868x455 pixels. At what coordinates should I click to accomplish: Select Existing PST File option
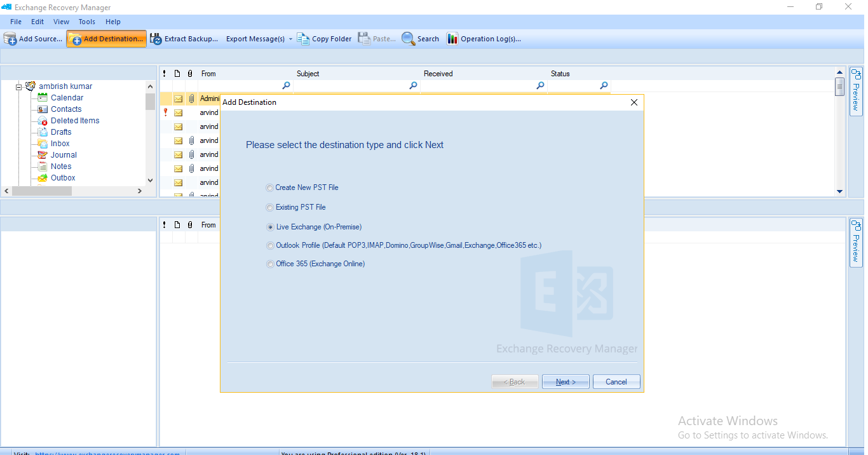click(x=270, y=208)
